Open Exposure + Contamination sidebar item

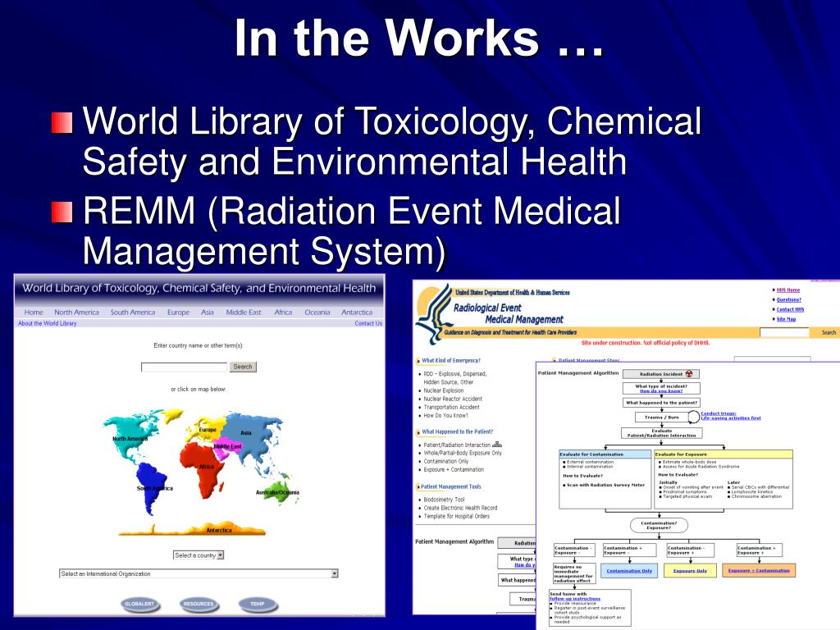(x=453, y=470)
